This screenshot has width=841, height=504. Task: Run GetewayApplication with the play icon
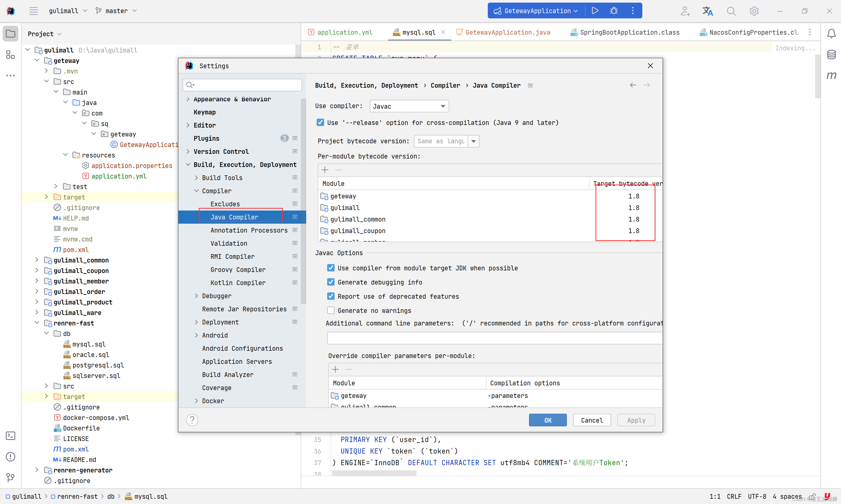coord(595,10)
